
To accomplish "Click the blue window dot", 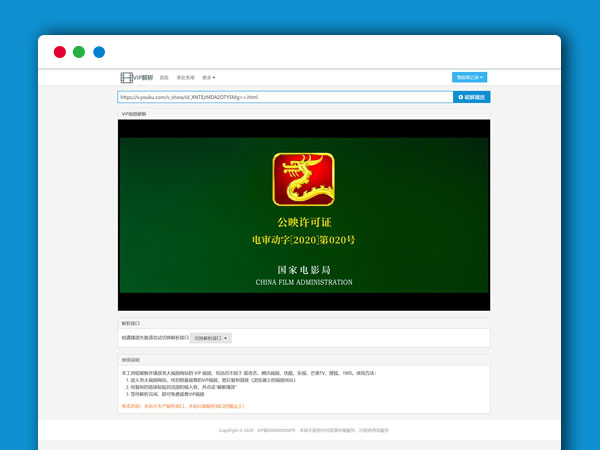I will click(99, 52).
